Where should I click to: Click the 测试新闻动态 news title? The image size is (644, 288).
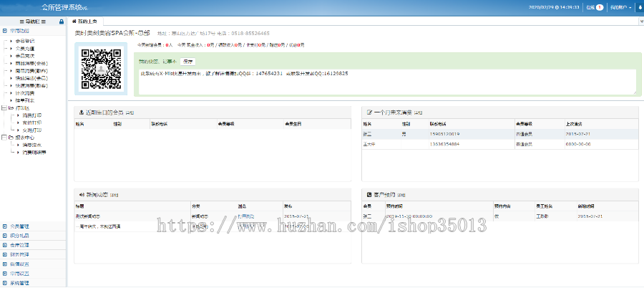[x=88, y=216]
